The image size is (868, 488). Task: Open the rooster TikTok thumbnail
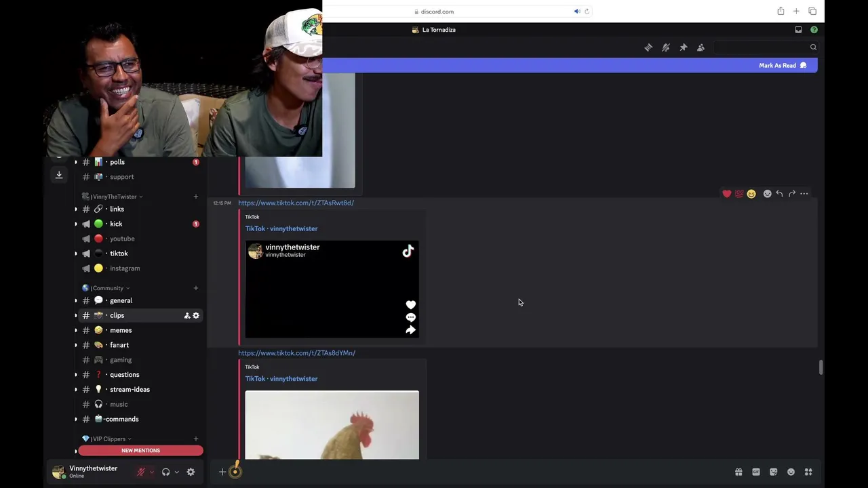coord(332,425)
